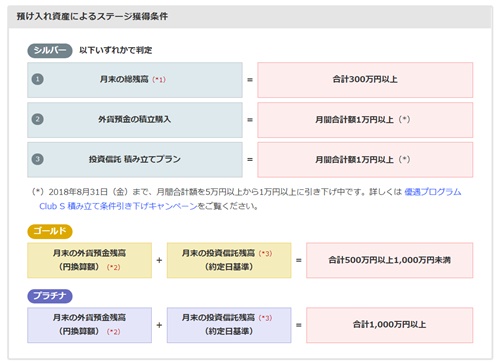Click the 合計1,000万円以上 text
Screen dimensions: 500x363
click(389, 324)
